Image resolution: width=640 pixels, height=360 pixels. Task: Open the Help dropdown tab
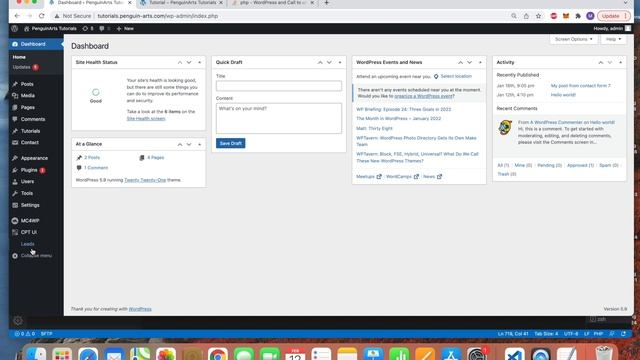click(x=613, y=39)
